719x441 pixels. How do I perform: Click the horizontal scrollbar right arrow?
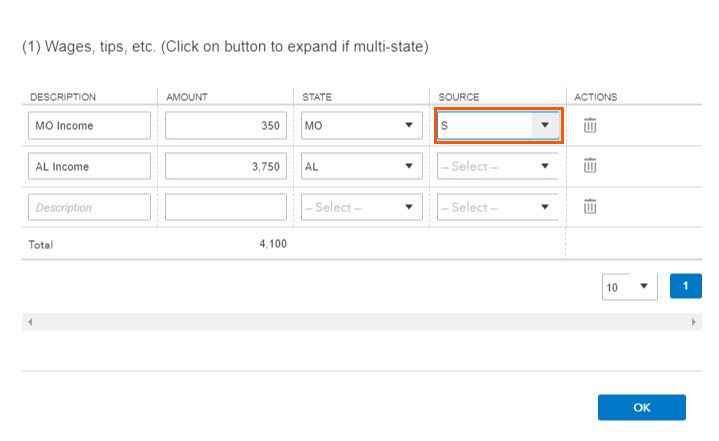[694, 322]
